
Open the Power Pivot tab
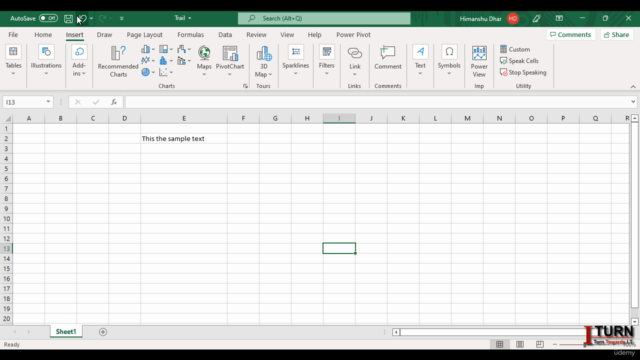click(x=353, y=35)
